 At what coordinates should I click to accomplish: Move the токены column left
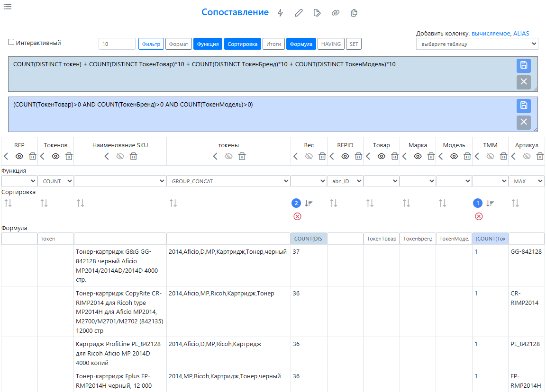(x=215, y=157)
